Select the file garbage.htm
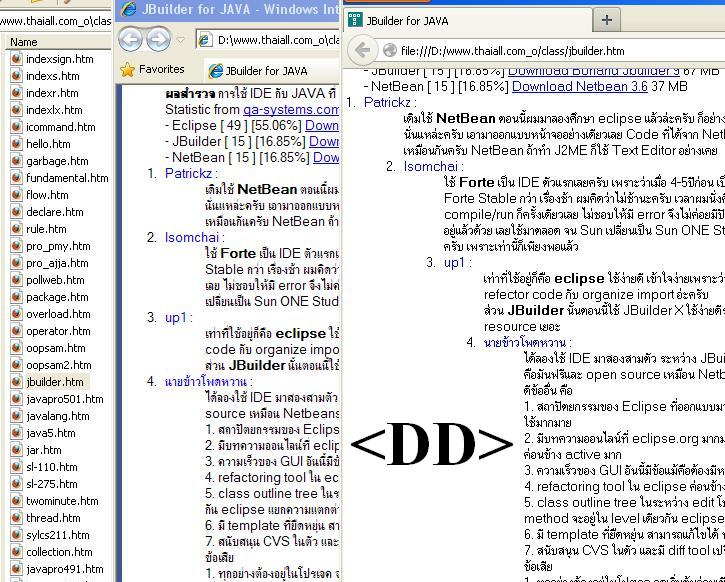 pos(57,161)
